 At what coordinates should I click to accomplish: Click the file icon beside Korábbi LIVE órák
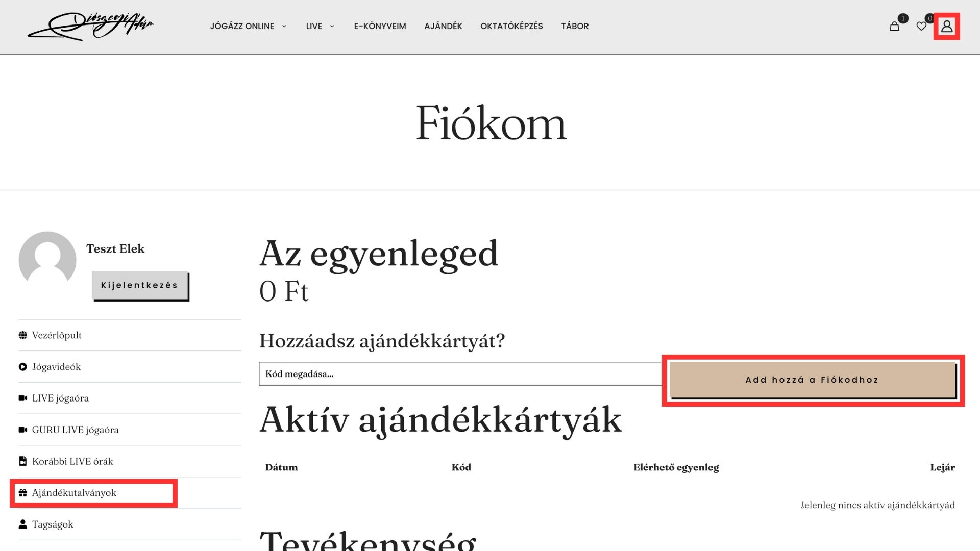coord(23,461)
